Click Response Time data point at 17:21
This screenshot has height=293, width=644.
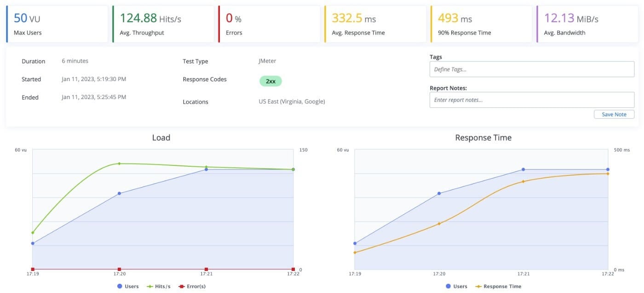[x=523, y=182]
